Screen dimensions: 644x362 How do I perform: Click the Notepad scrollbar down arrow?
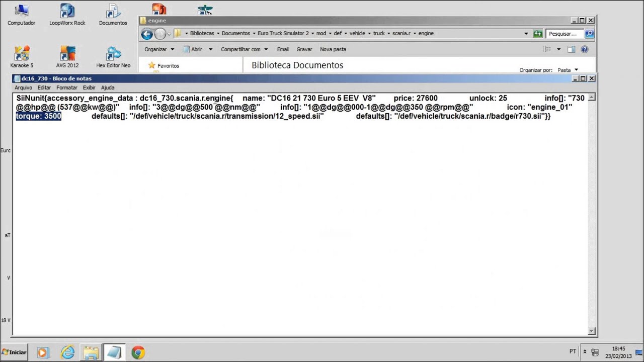[592, 331]
